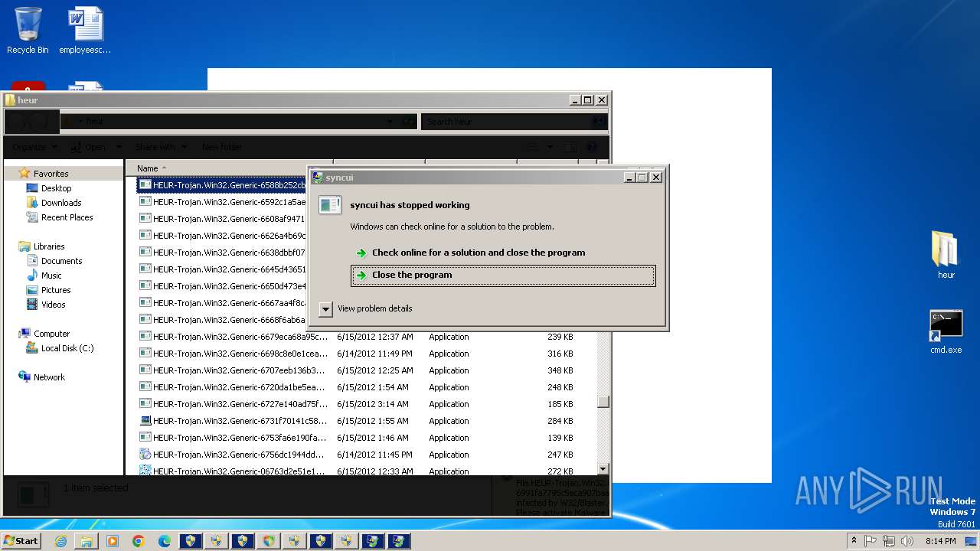Select file name HEUR-Trojan.Win32.Generic-06763d2e51e1
Image resolution: width=980 pixels, height=551 pixels.
tap(240, 471)
